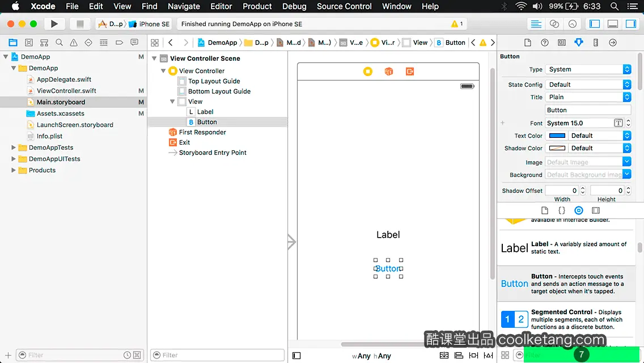This screenshot has width=644, height=363.
Task: Open the Find navigator
Action: click(x=59, y=43)
